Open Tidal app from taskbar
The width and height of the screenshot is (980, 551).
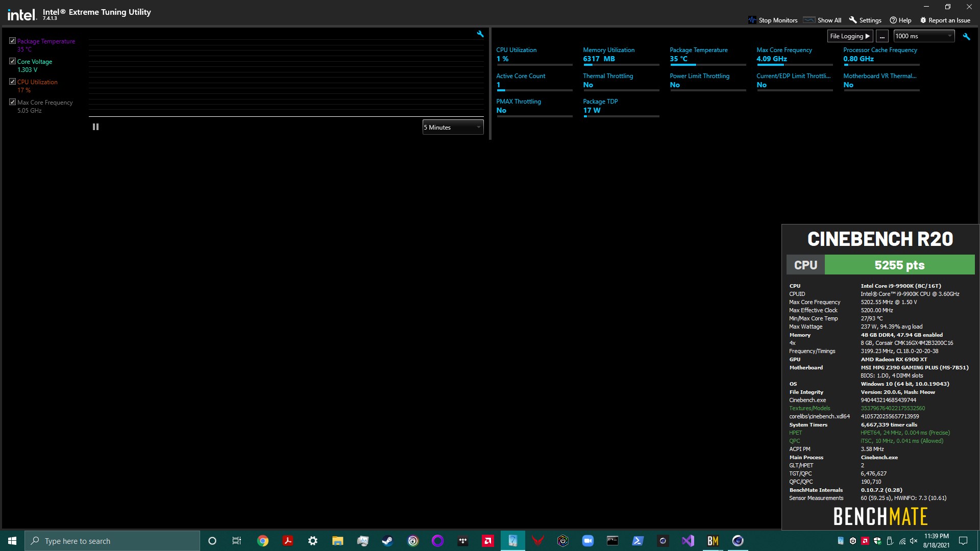(463, 541)
